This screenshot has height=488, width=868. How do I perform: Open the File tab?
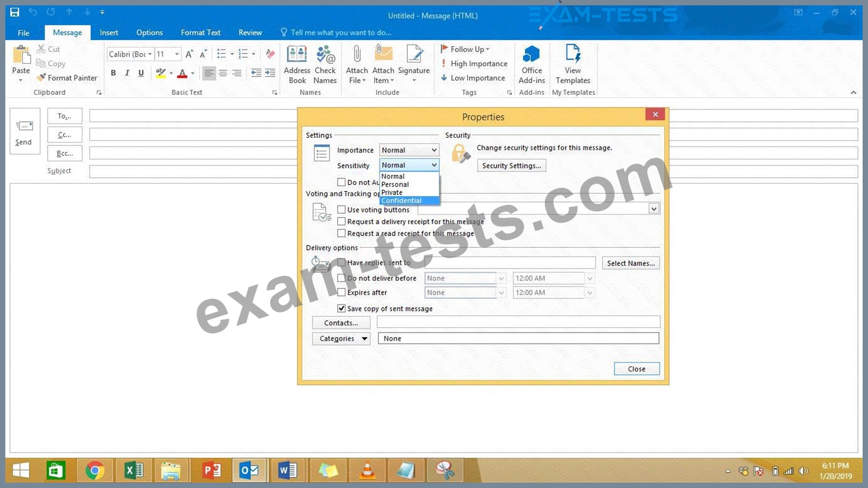click(x=24, y=32)
